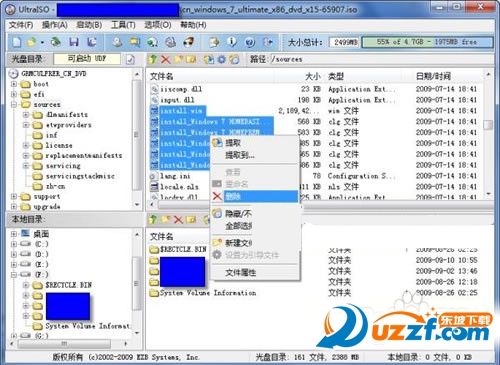
Task: Click the Help question-mark toolbar icon
Action: tap(250, 42)
